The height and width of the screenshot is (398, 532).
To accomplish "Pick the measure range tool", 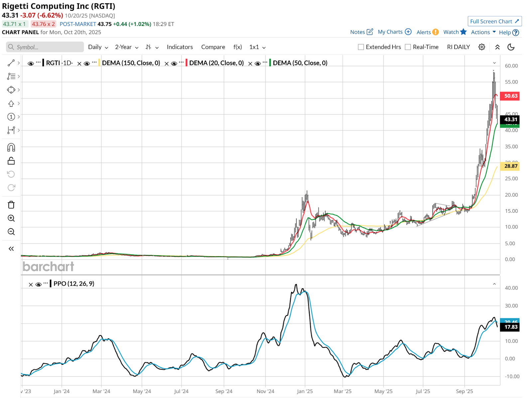I will coord(11,130).
